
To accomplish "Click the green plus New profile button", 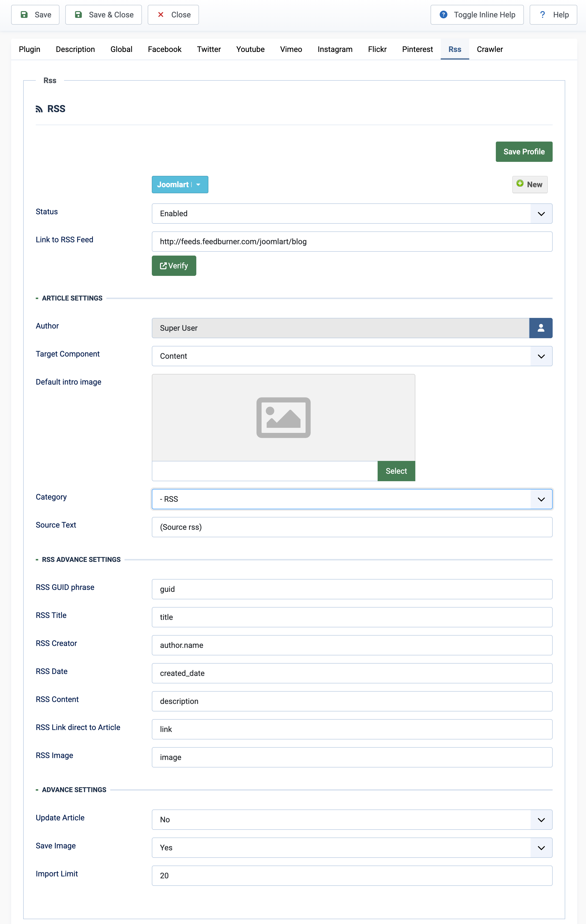I will (529, 185).
